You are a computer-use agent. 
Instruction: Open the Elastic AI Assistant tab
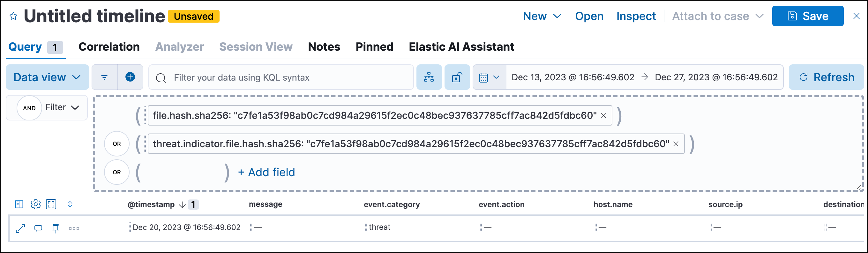tap(461, 47)
